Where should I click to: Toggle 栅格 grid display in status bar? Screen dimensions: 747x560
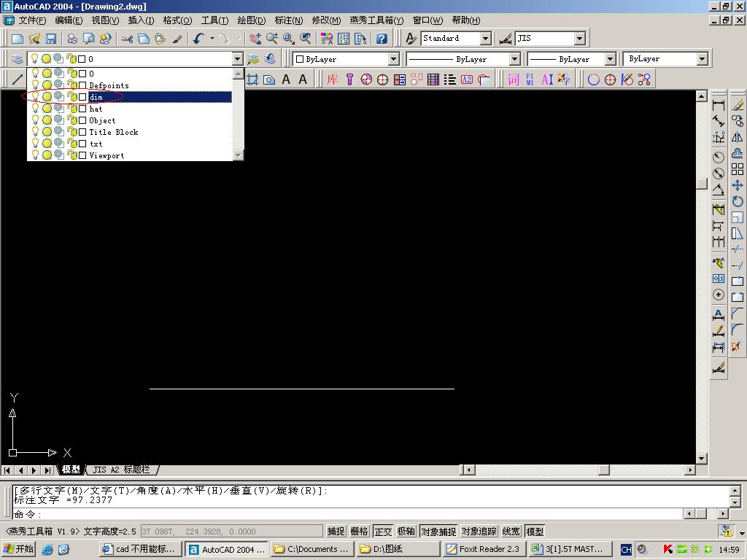tap(359, 531)
